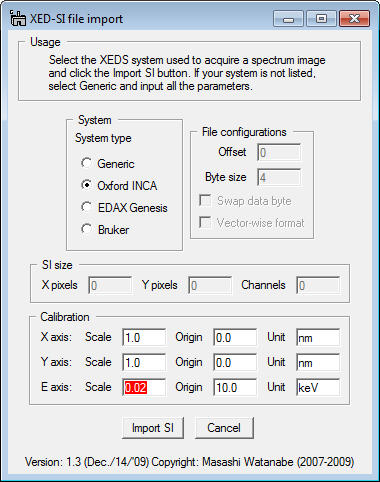Select the Generic system type

tap(86, 163)
